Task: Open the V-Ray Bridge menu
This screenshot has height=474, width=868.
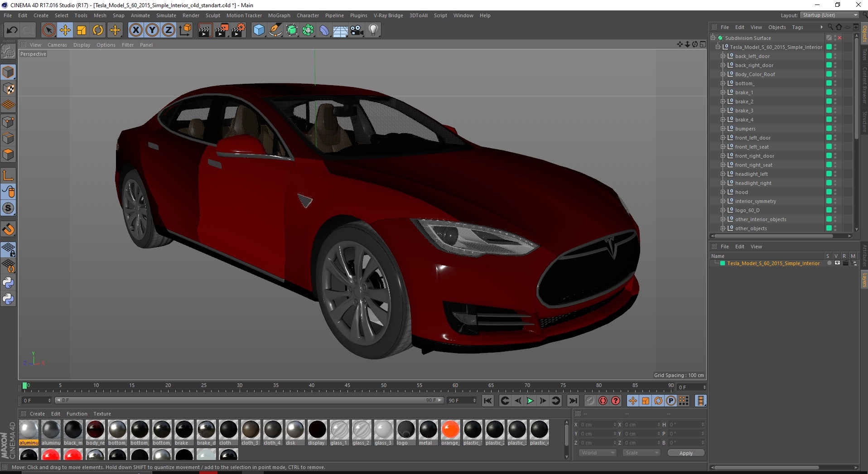Action: (x=388, y=15)
